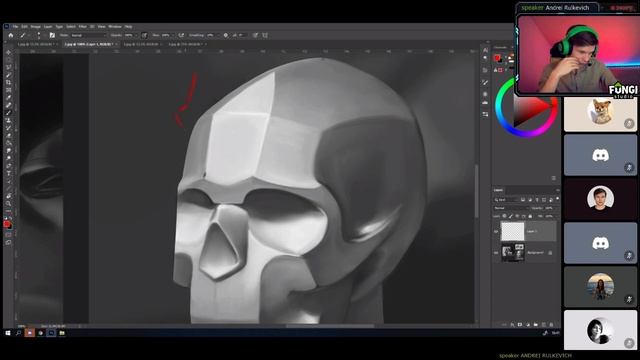The height and width of the screenshot is (360, 640).
Task: Open smoothing options gear icon
Action: click(x=226, y=35)
